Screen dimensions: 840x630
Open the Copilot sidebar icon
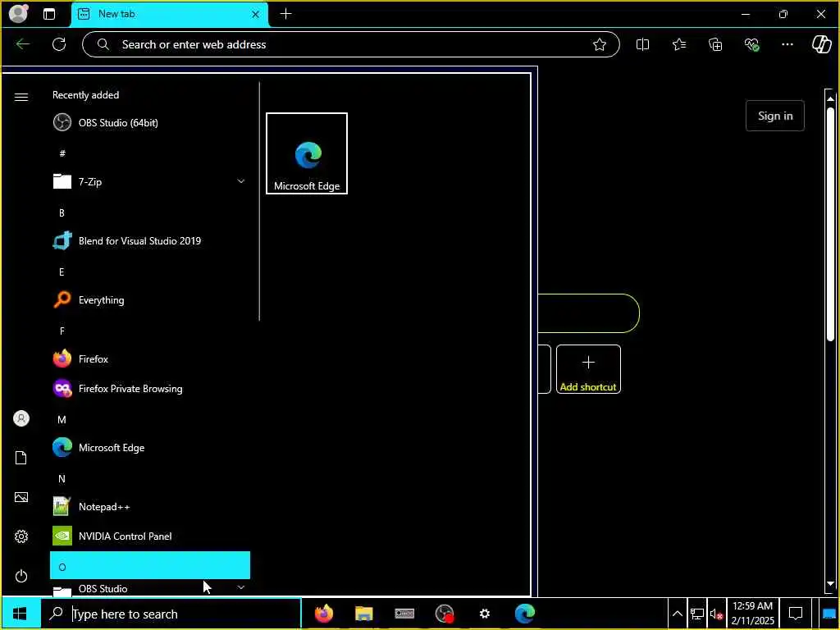point(822,44)
